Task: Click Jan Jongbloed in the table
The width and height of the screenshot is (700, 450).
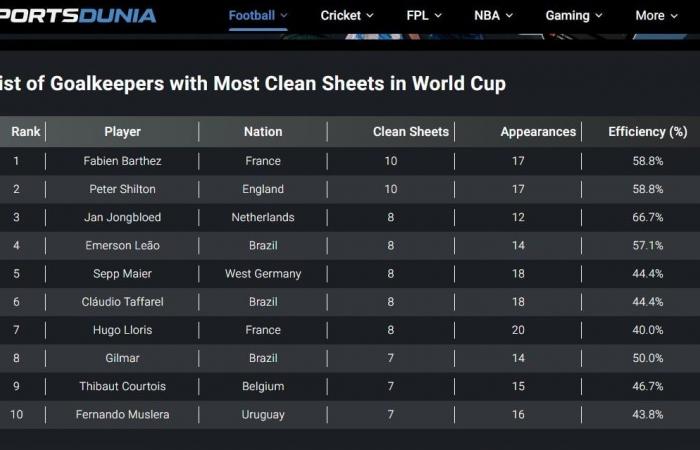Action: pyautogui.click(x=123, y=217)
